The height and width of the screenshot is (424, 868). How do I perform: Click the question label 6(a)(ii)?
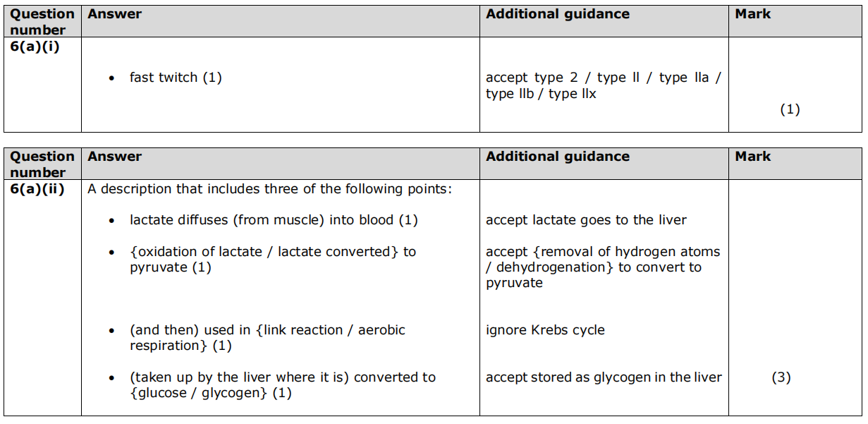[x=37, y=189]
